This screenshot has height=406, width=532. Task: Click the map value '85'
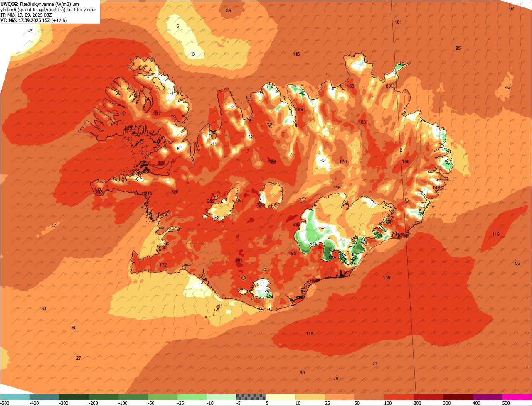tap(458, 49)
